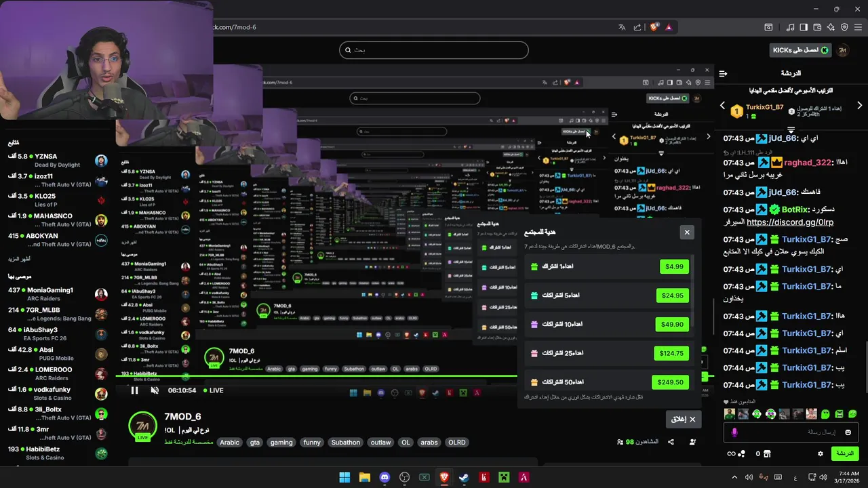Click the follow person icon below the player
The width and height of the screenshot is (868, 488).
[x=692, y=442]
